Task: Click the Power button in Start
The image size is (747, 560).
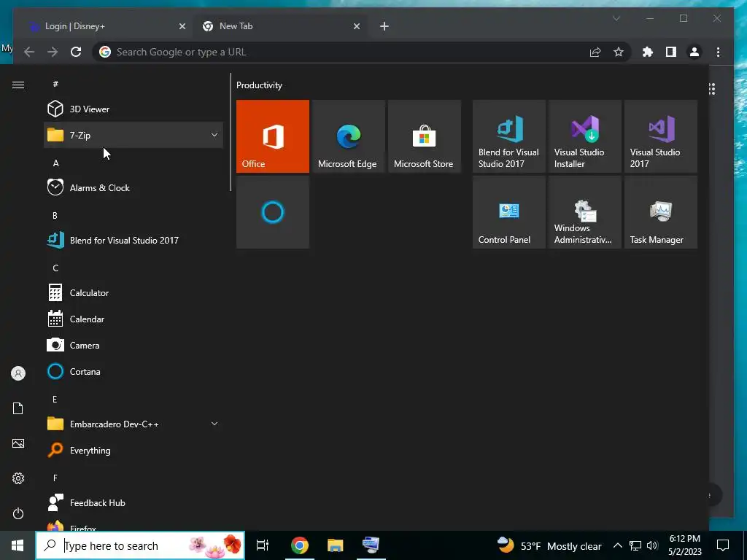Action: 18,513
